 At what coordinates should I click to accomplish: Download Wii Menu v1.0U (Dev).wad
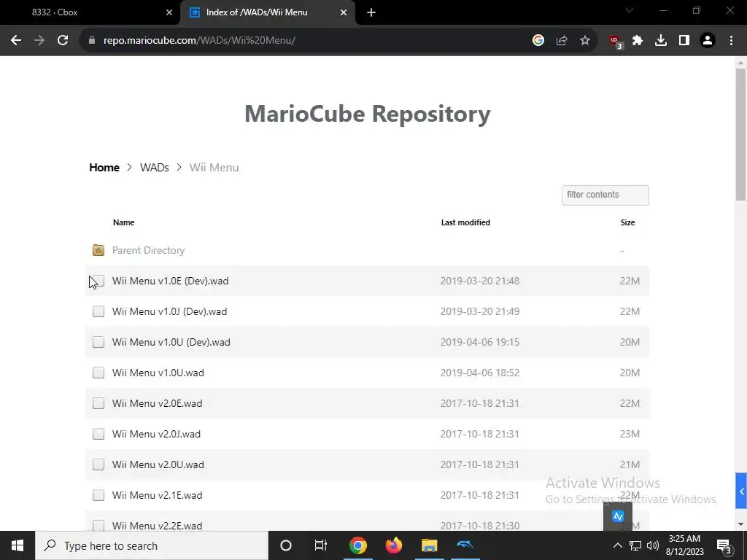[x=171, y=342]
